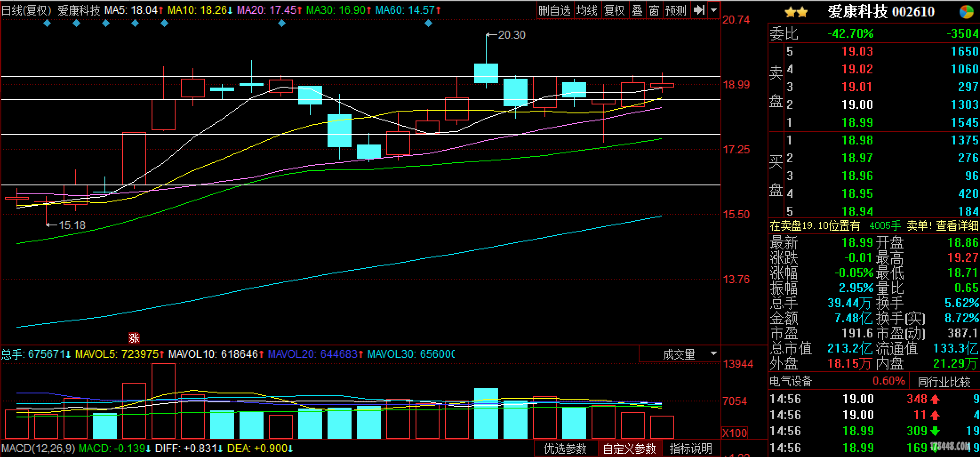Click the 涨幅 -0.05% value
Image resolution: width=980 pixels, height=457 pixels.
pos(853,273)
